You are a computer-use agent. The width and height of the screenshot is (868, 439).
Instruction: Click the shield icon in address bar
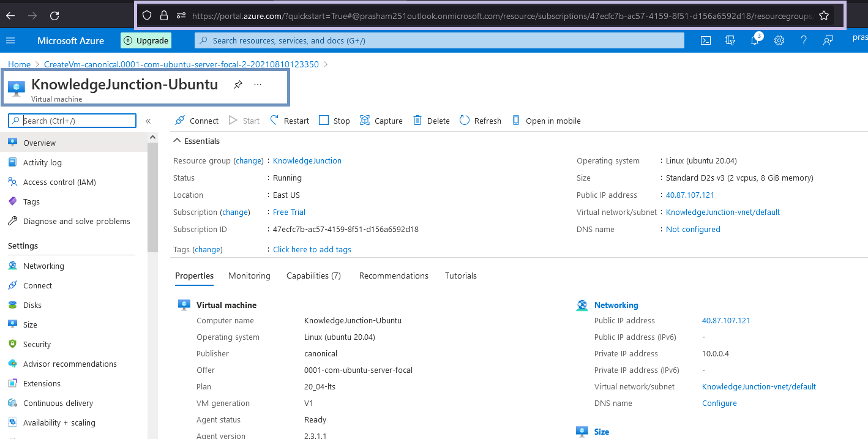click(x=147, y=15)
